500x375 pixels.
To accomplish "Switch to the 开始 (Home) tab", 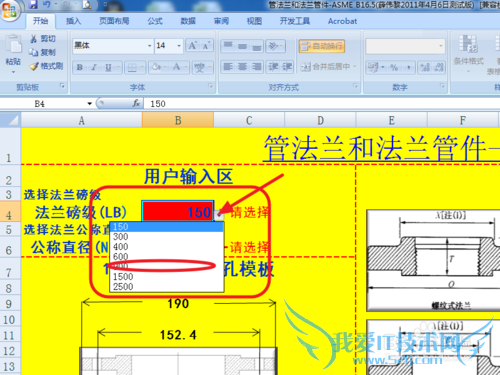I will [x=40, y=21].
